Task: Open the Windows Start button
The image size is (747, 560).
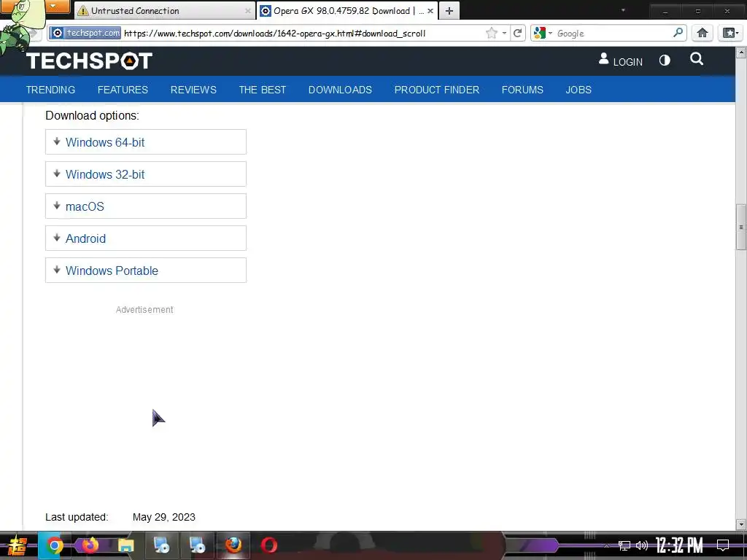Action: pos(18,545)
